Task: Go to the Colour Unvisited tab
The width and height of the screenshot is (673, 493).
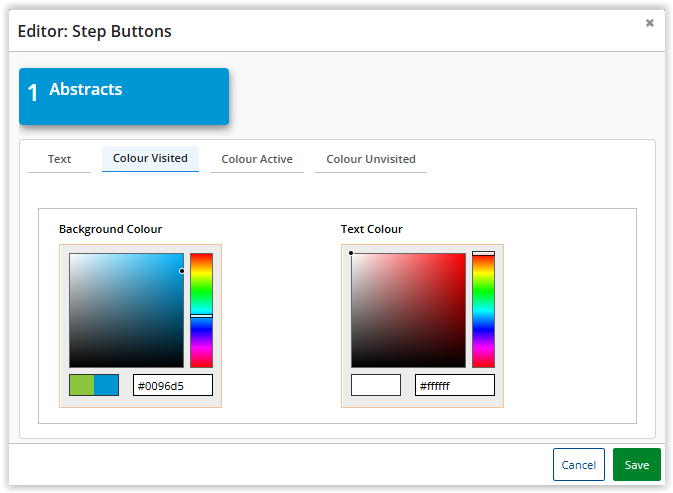Action: click(x=371, y=159)
